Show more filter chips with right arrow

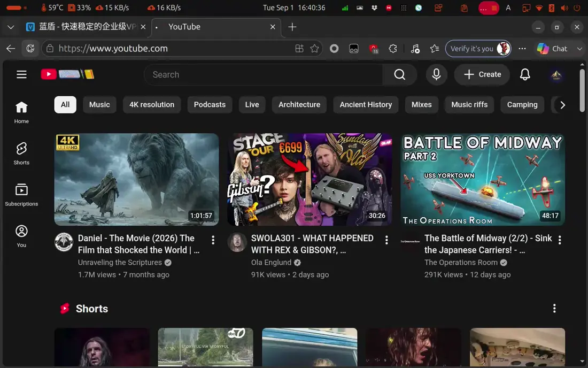tap(562, 105)
